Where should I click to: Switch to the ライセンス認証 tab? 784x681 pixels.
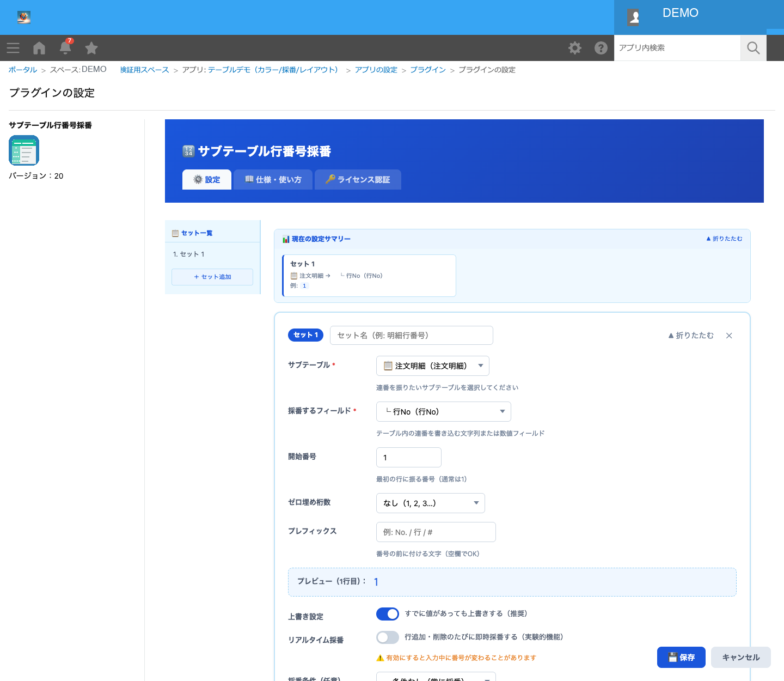point(358,180)
